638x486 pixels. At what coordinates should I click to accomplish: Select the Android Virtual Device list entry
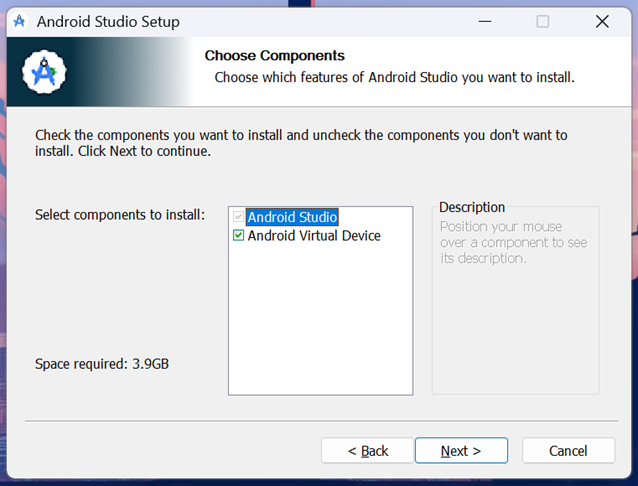(x=314, y=236)
